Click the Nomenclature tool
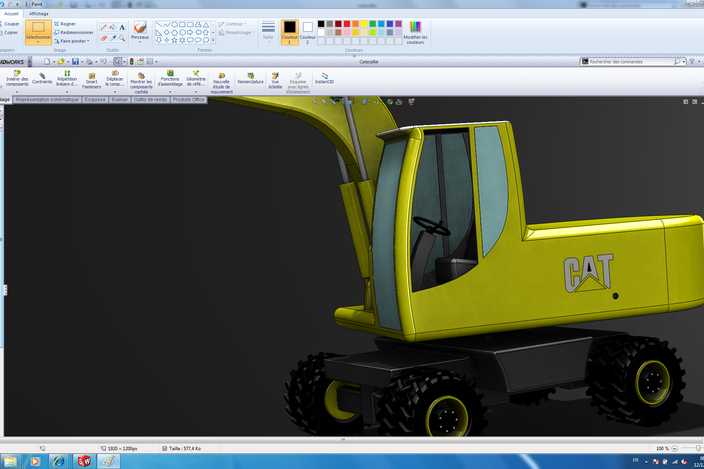 click(251, 79)
